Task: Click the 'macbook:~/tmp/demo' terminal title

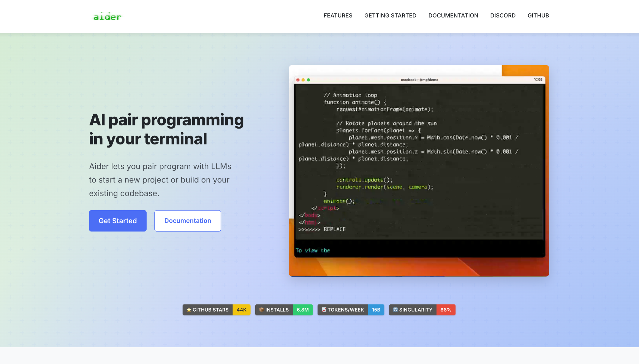Action: 420,80
